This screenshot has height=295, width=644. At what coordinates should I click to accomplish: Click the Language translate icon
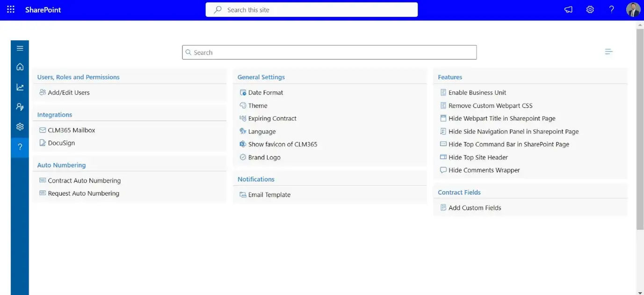point(243,131)
